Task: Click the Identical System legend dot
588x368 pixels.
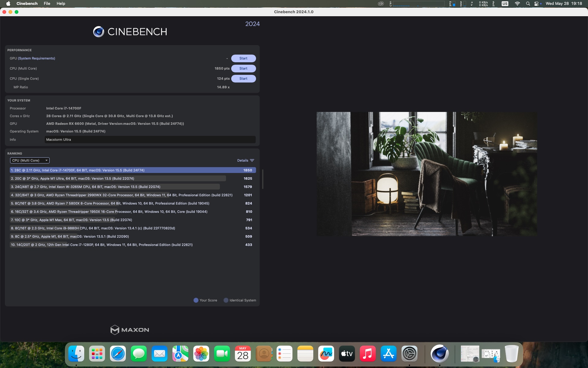Action: click(x=226, y=300)
